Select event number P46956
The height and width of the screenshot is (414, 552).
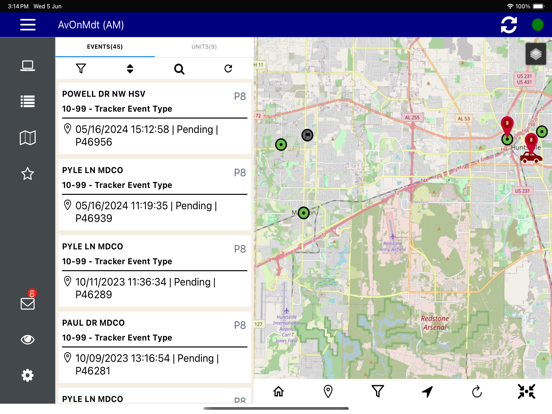pyautogui.click(x=94, y=142)
